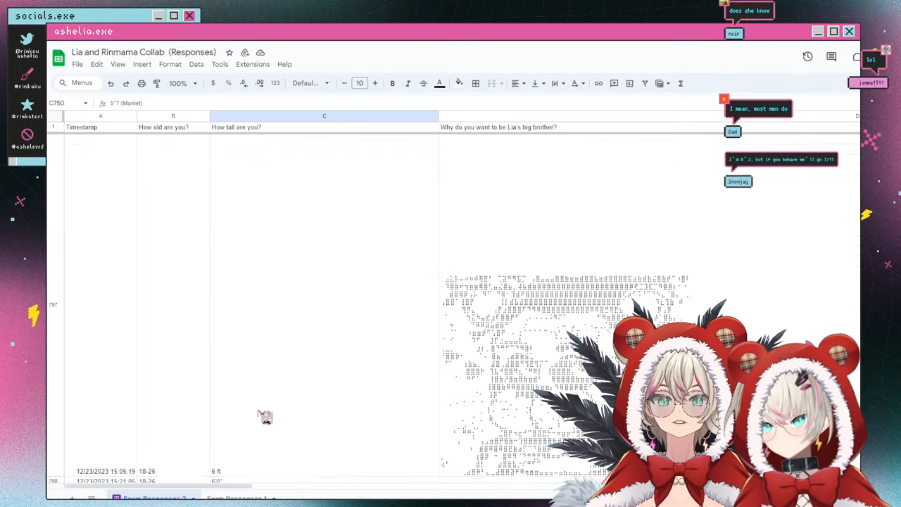Open the Format menu
This screenshot has height=507, width=901.
point(170,64)
